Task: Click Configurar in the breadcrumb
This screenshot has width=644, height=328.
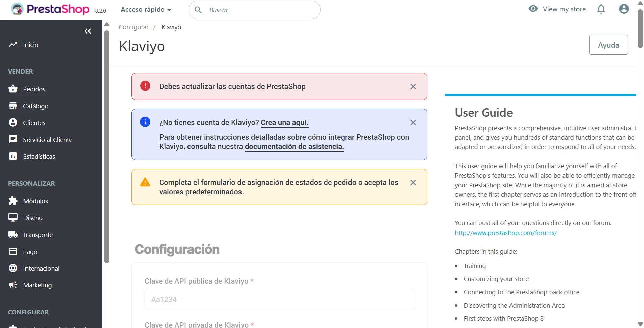Action: 133,27
